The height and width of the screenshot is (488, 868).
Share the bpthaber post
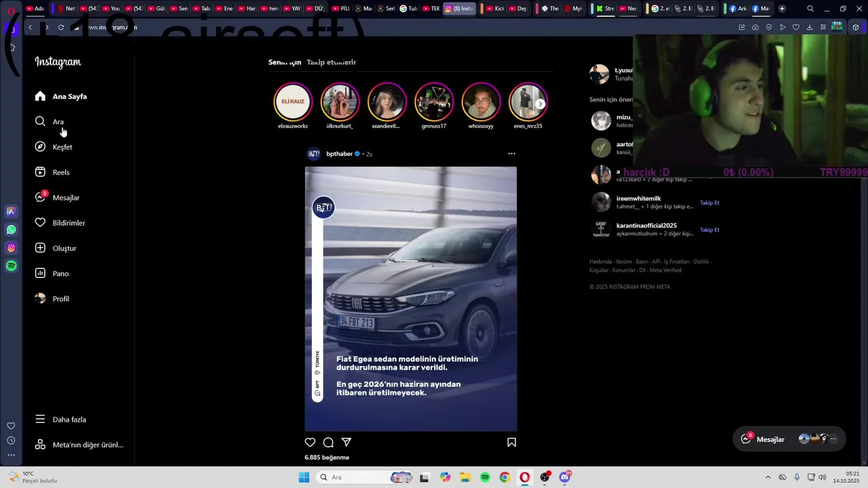[x=347, y=443]
